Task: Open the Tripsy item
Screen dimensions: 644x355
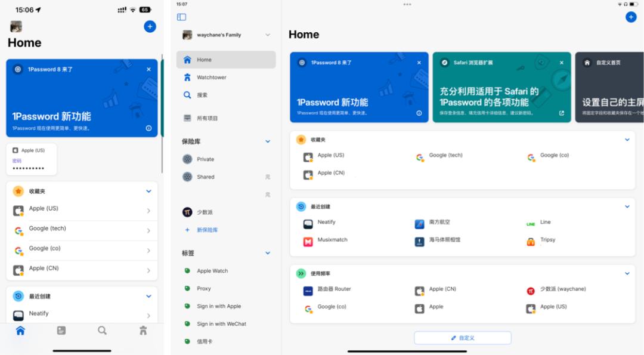Action: [x=541, y=241]
